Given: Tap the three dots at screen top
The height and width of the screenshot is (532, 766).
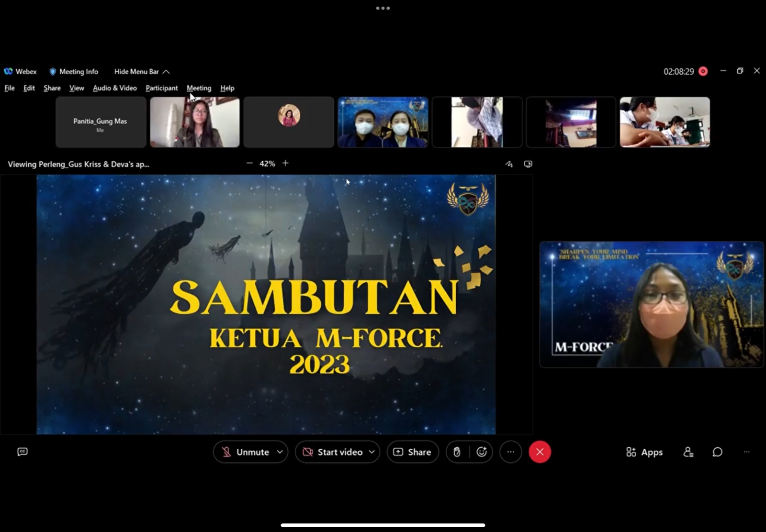Looking at the screenshot, I should [x=383, y=8].
